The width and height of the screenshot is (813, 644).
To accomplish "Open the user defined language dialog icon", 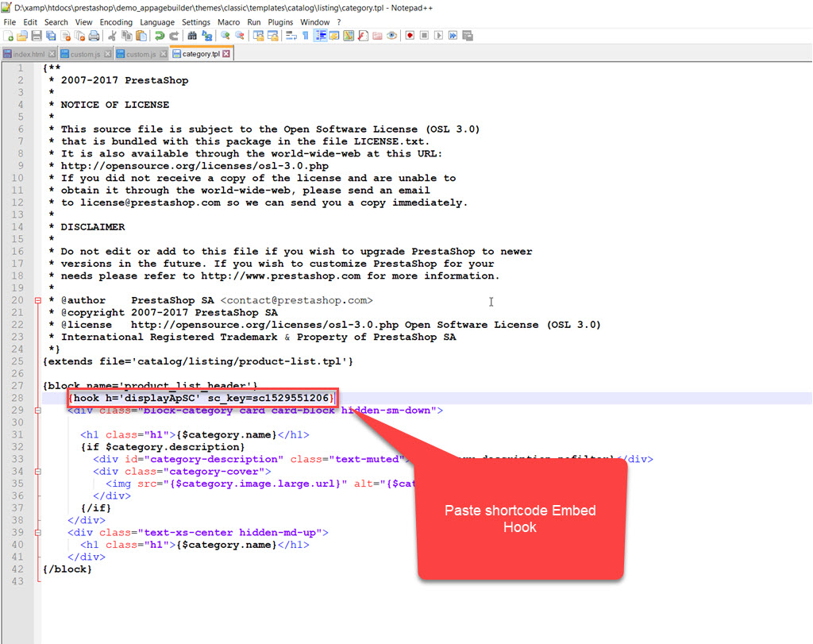I will click(x=334, y=36).
